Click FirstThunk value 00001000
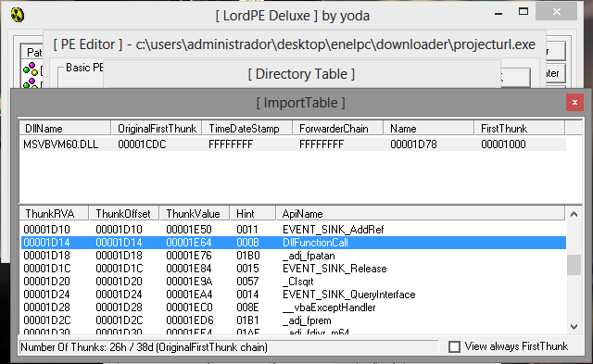The height and width of the screenshot is (364, 593). 503,144
